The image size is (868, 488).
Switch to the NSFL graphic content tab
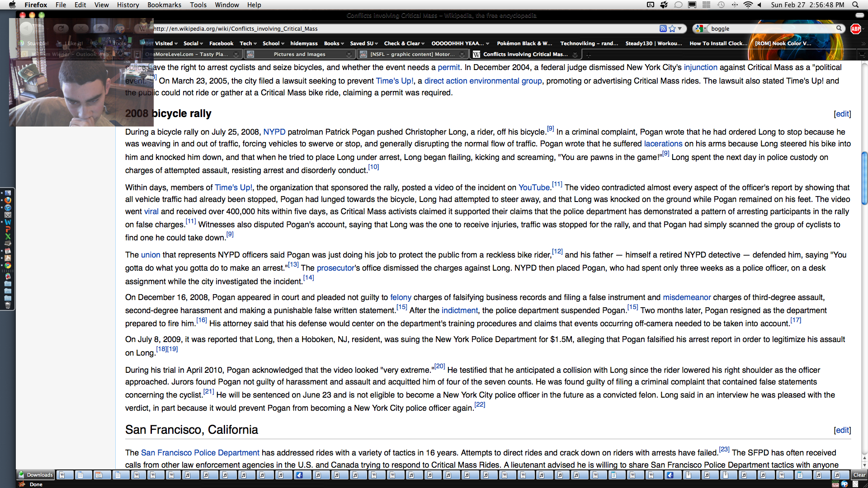[x=412, y=54]
